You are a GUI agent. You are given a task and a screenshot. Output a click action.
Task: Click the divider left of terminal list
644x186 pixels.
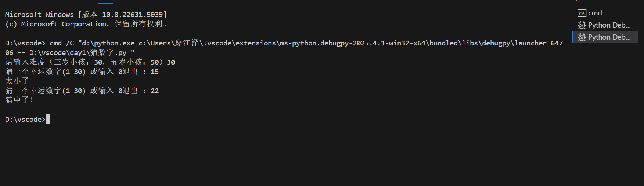(x=572, y=95)
